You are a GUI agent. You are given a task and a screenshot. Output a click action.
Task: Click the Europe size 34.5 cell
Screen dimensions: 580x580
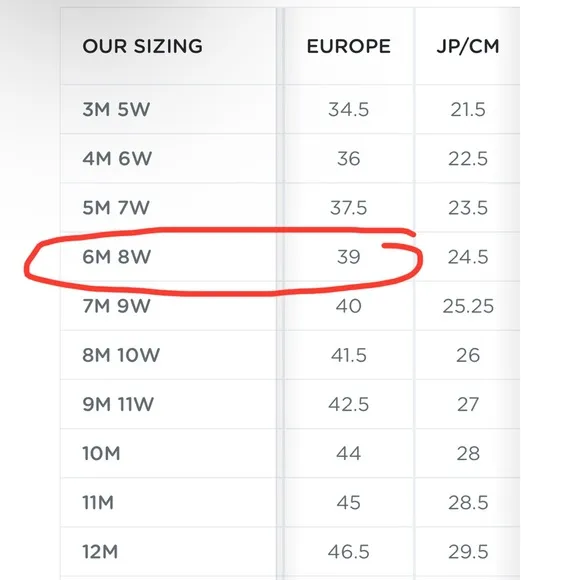pyautogui.click(x=348, y=109)
